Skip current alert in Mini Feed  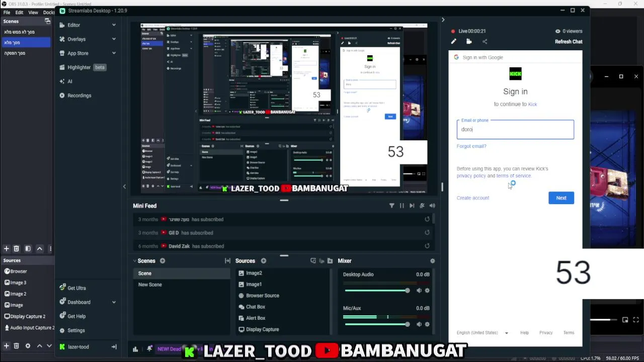coord(412,206)
